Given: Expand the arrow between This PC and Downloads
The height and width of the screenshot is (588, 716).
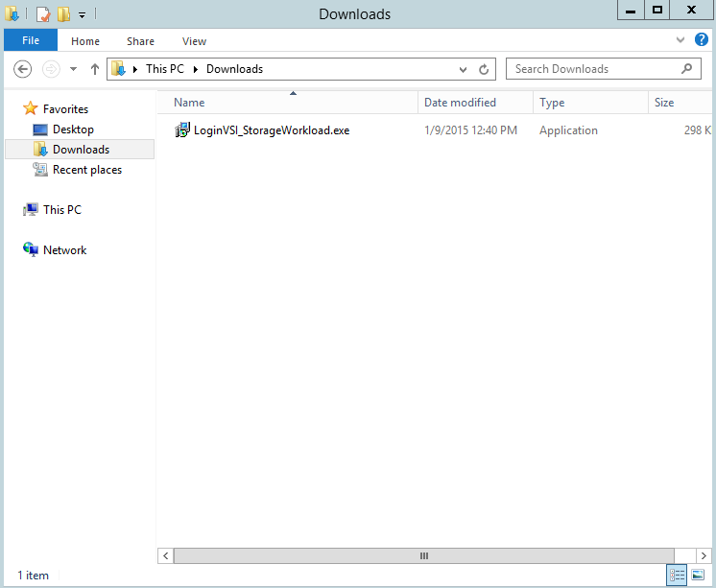Looking at the screenshot, I should (x=196, y=69).
